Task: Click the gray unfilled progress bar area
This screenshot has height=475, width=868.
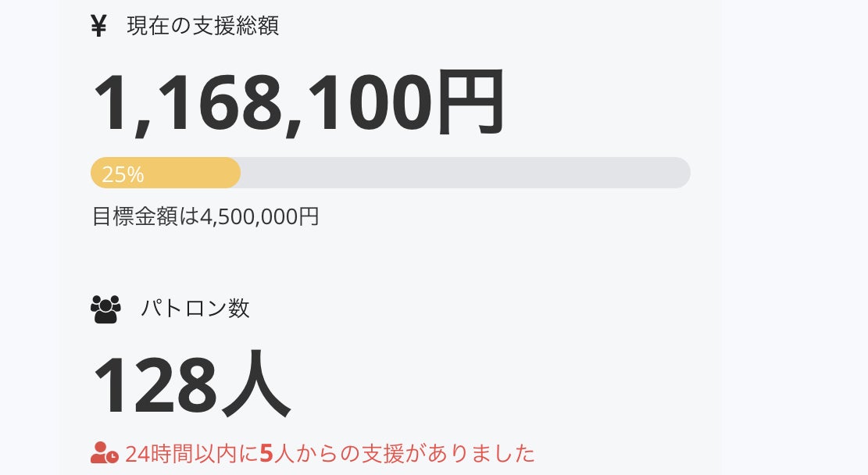Action: coord(461,173)
